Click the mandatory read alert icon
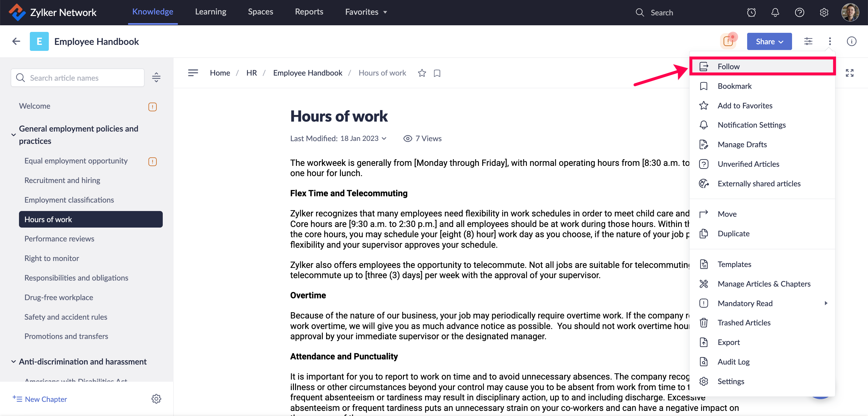 coord(728,42)
